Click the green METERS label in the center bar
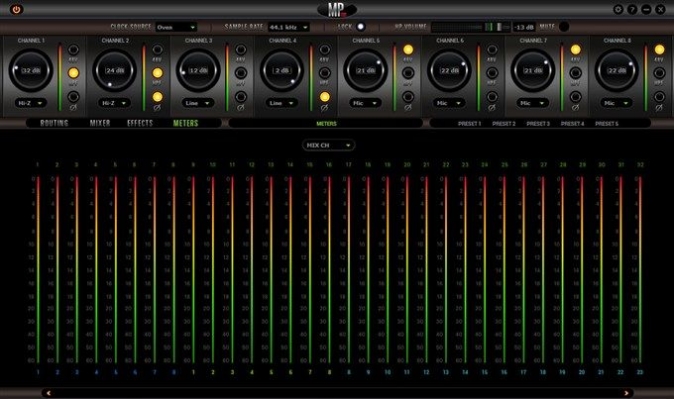674x399 pixels. click(326, 124)
